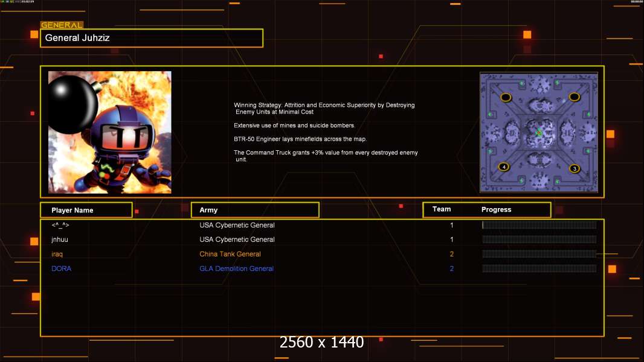
Task: Click team number 2 for iraq
Action: pyautogui.click(x=452, y=254)
